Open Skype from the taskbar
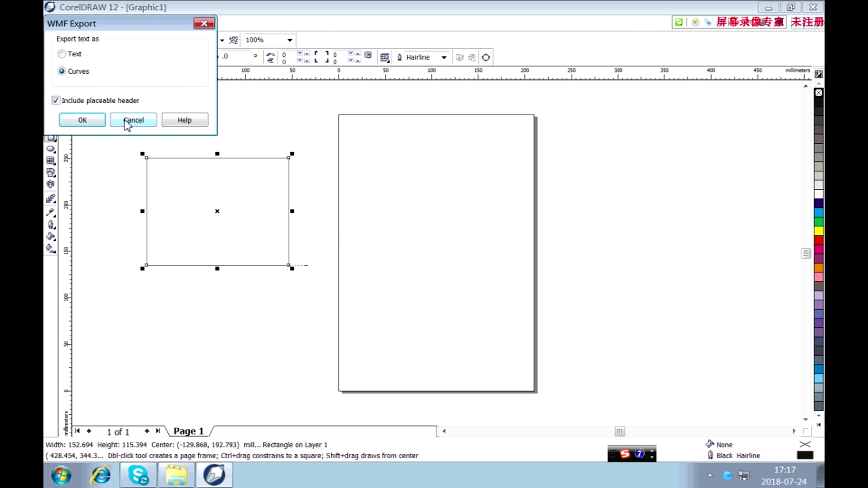 click(138, 475)
